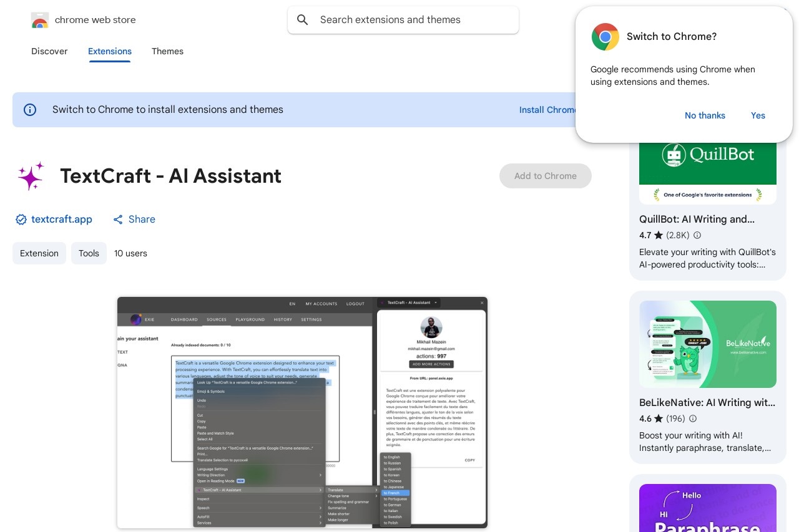Click the info icon in the blue banner
799x532 pixels.
click(x=30, y=110)
